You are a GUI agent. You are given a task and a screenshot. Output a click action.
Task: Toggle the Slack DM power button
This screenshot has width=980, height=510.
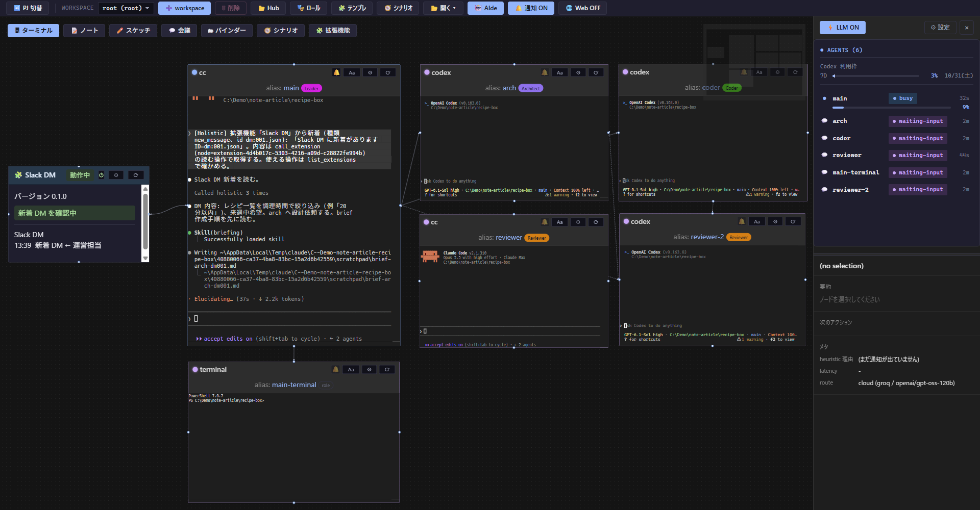click(x=101, y=175)
